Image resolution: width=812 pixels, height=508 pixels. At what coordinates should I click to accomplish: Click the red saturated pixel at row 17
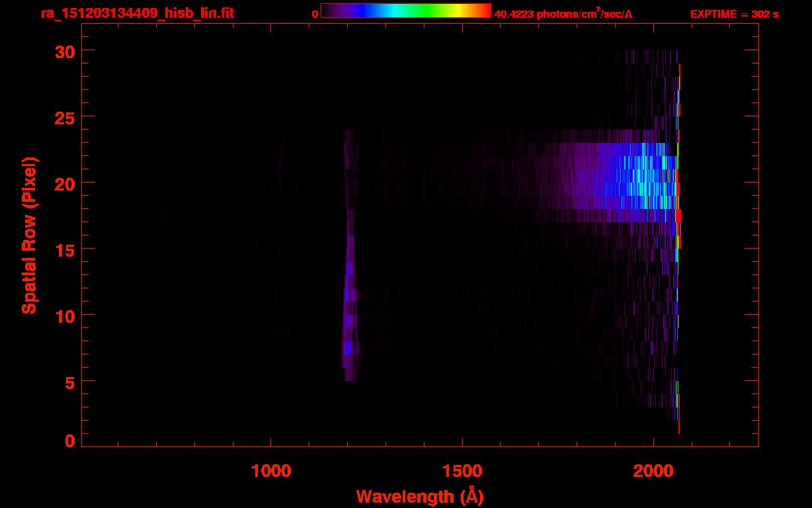[678, 216]
